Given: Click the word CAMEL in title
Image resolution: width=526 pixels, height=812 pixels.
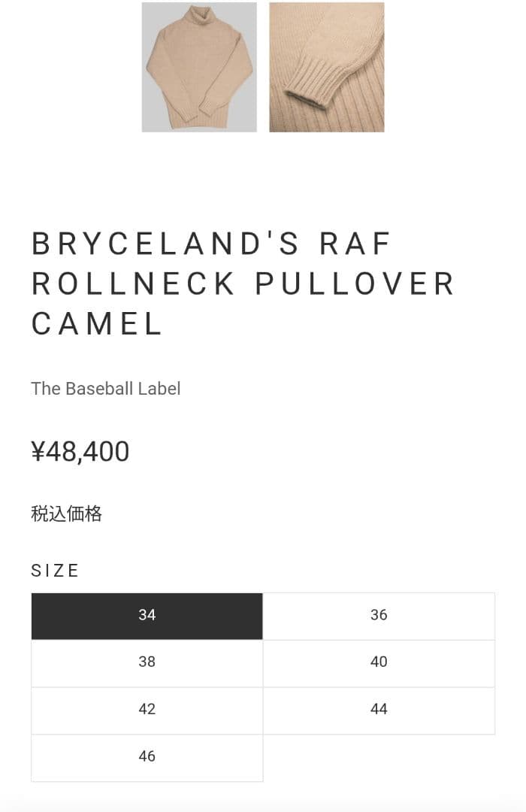Looking at the screenshot, I should pyautogui.click(x=97, y=324).
